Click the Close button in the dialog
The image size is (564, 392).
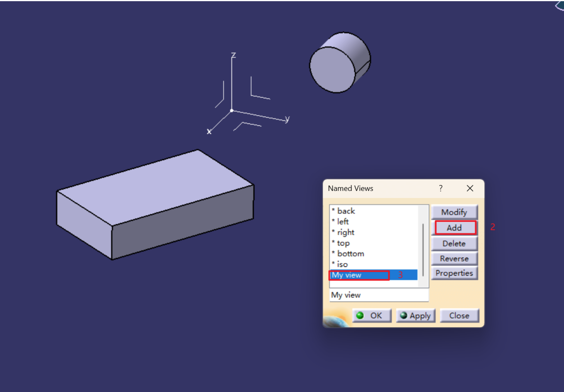coord(459,316)
